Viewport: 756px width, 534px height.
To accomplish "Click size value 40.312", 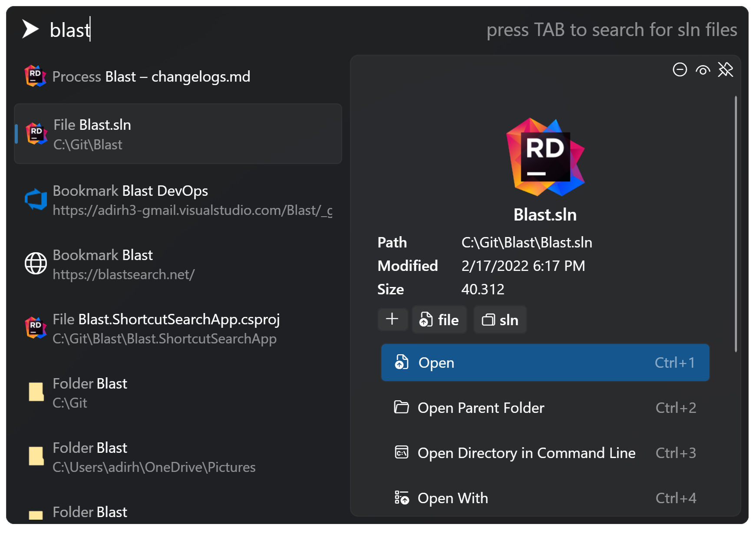I will pos(483,289).
